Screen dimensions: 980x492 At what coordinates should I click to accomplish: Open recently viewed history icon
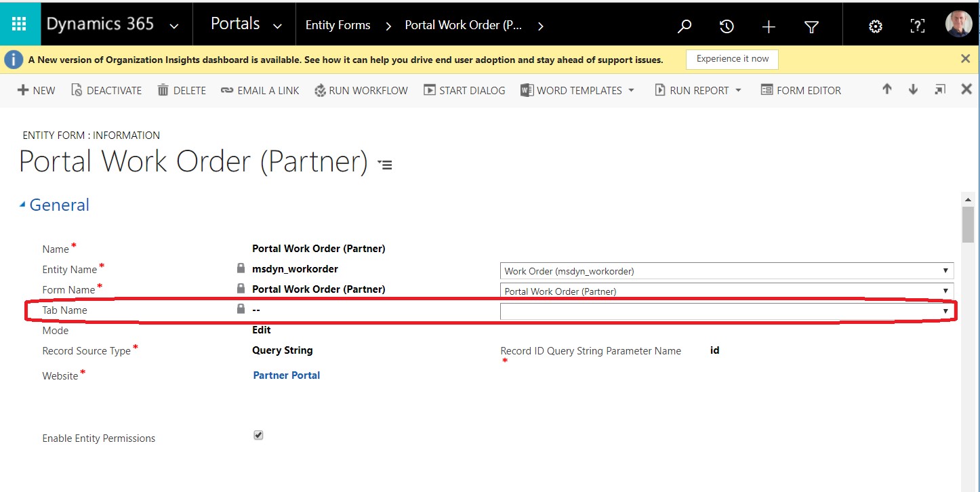727,26
